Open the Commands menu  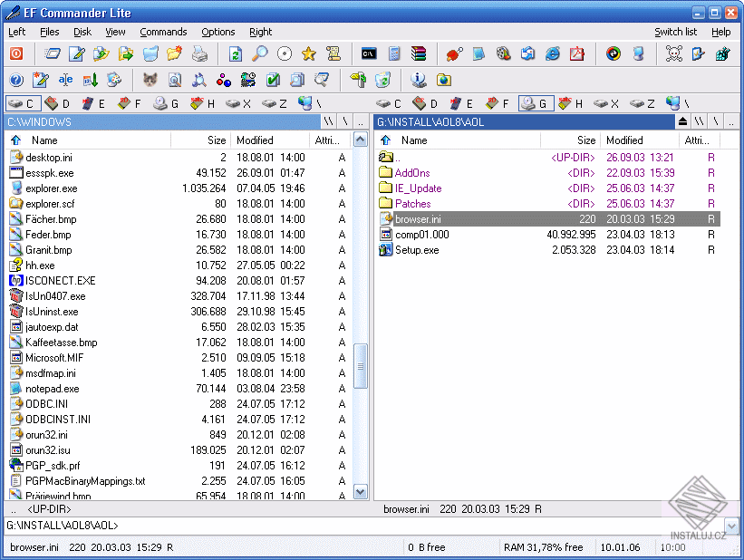pyautogui.click(x=163, y=32)
